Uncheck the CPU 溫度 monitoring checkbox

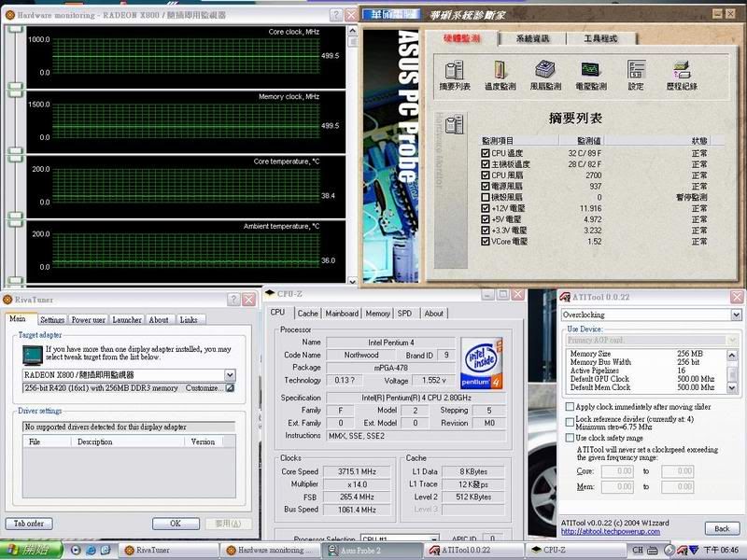485,152
